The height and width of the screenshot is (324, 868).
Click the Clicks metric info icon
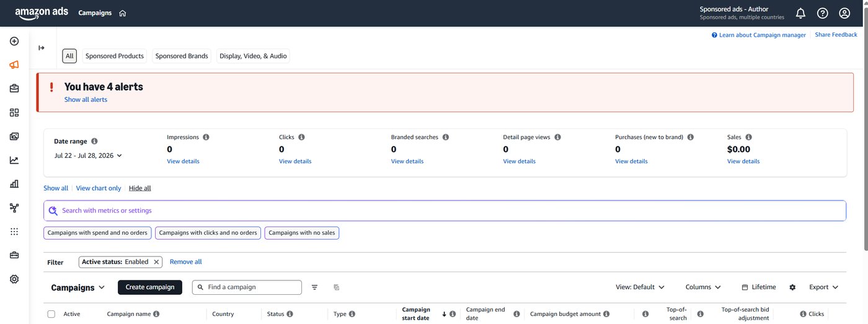point(301,137)
